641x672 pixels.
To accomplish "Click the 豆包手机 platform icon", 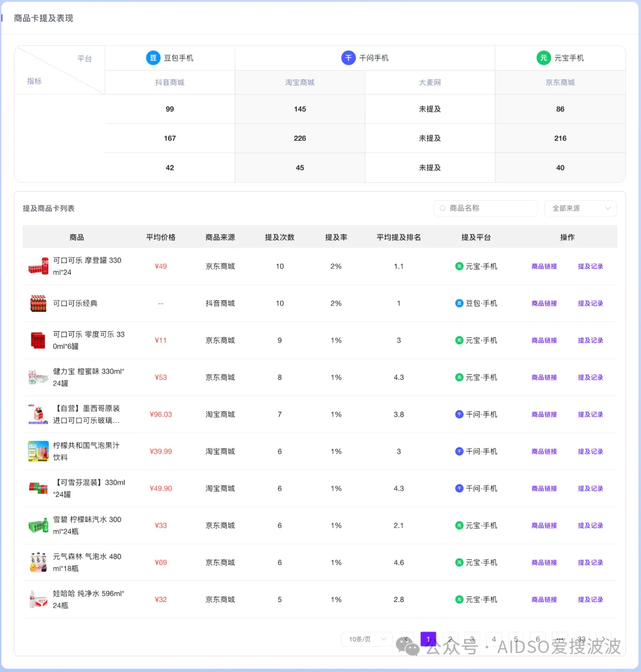I will click(153, 58).
